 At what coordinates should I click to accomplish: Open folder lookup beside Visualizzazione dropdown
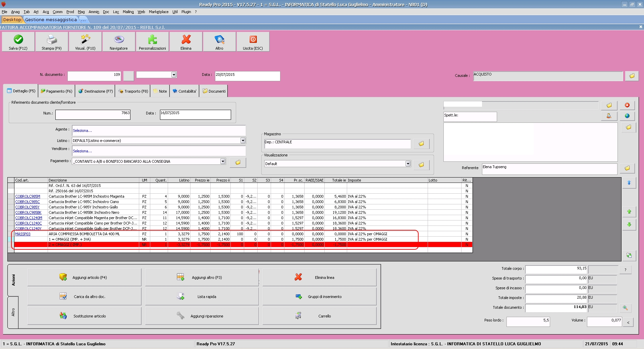pos(421,165)
